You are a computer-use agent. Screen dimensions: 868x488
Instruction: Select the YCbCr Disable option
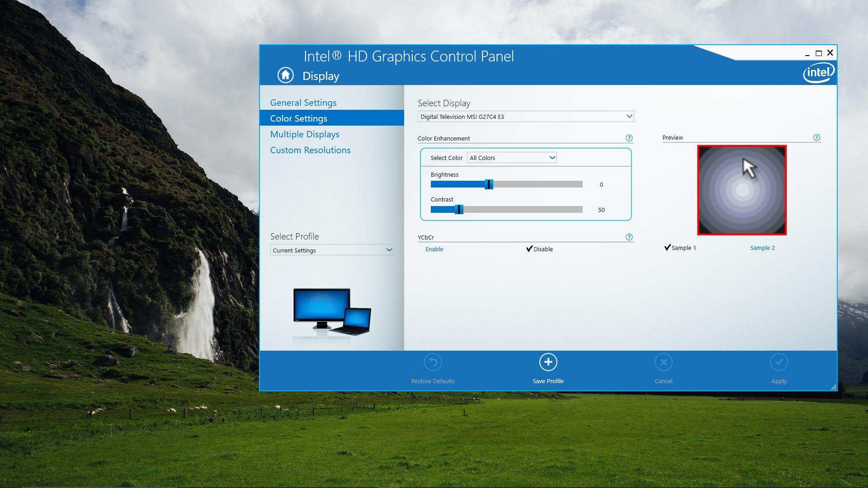tap(539, 249)
